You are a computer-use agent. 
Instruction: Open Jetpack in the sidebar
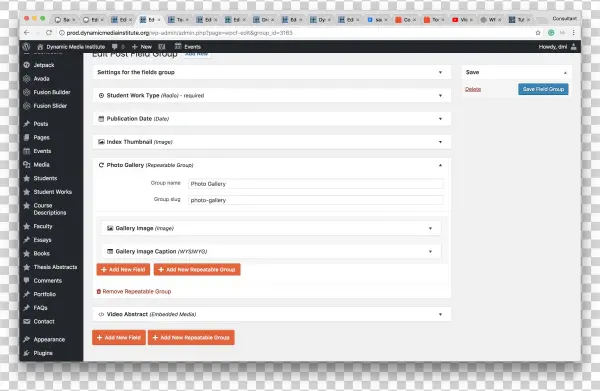point(44,65)
